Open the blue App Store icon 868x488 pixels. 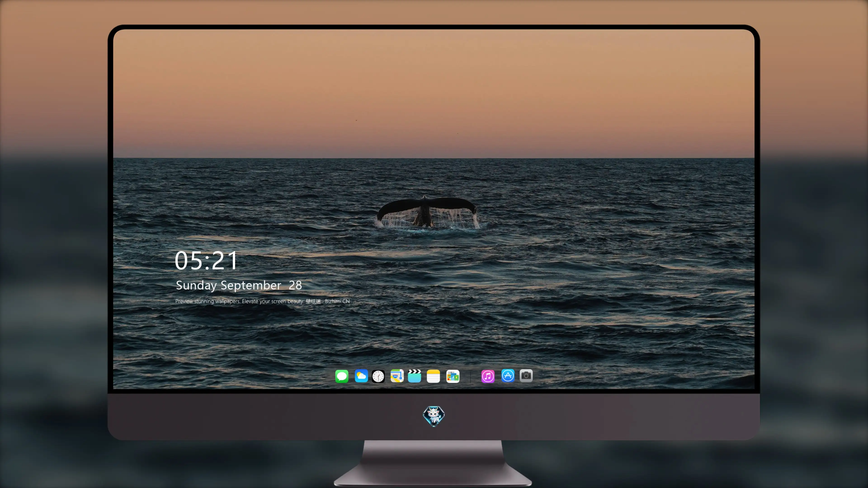pos(508,375)
